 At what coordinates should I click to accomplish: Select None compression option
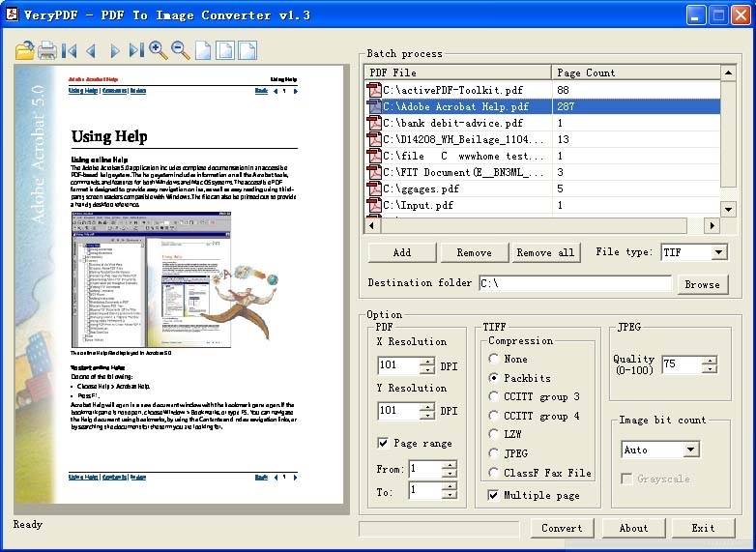493,359
